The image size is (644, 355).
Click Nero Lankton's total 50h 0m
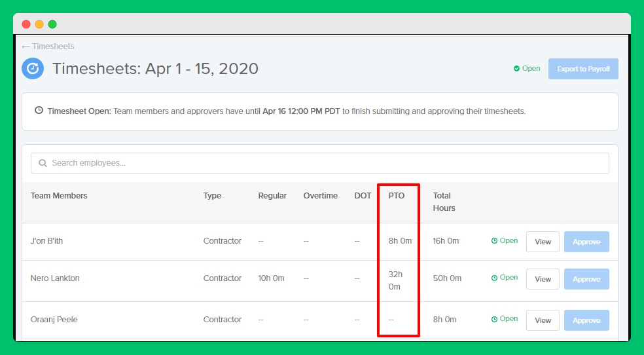447,278
